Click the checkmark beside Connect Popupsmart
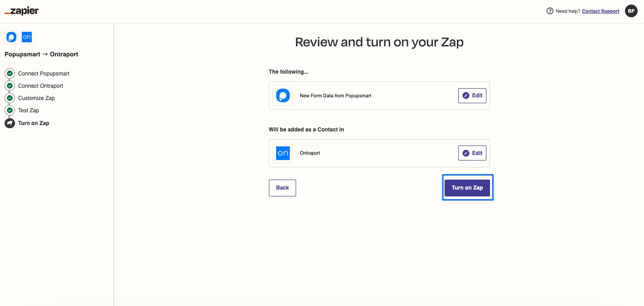 click(10, 73)
